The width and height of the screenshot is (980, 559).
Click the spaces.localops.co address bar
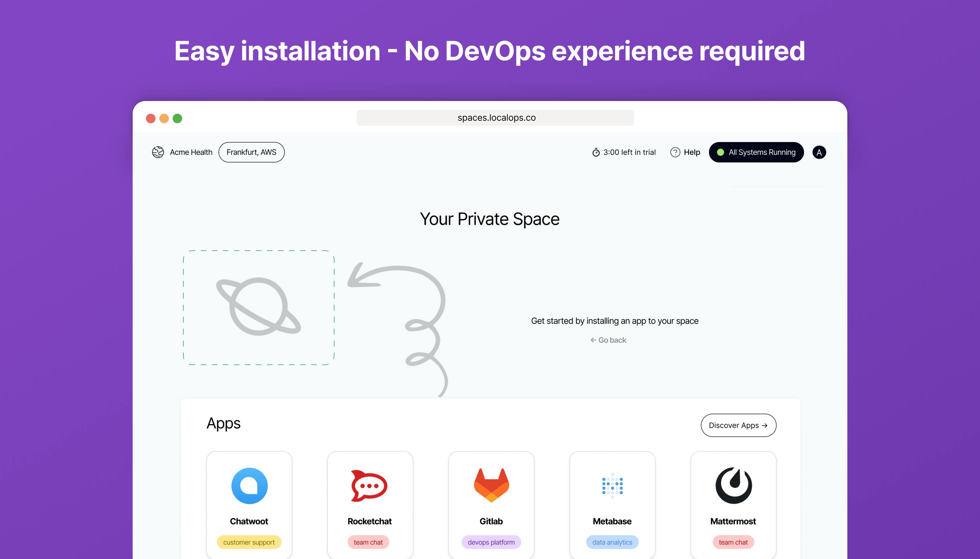[x=495, y=118]
